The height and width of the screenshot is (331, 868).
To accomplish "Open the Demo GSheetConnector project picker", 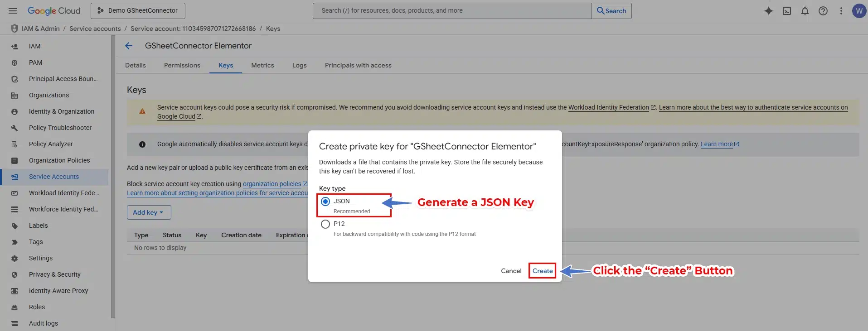I will 138,11.
